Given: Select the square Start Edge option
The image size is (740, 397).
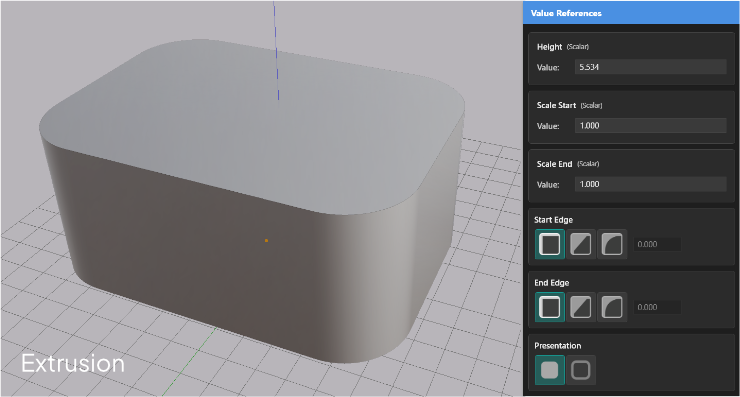Looking at the screenshot, I should point(550,244).
